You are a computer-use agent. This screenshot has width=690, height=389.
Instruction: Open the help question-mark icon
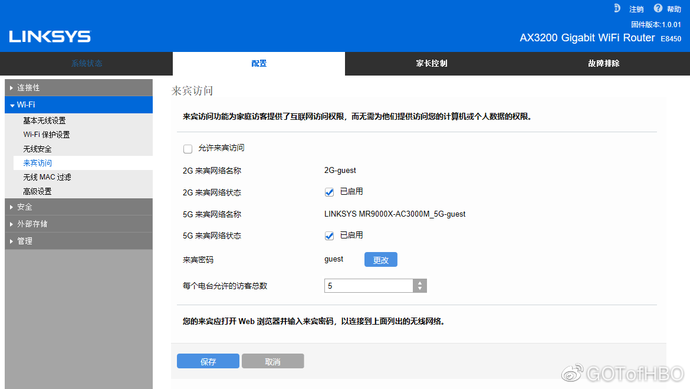click(x=658, y=8)
